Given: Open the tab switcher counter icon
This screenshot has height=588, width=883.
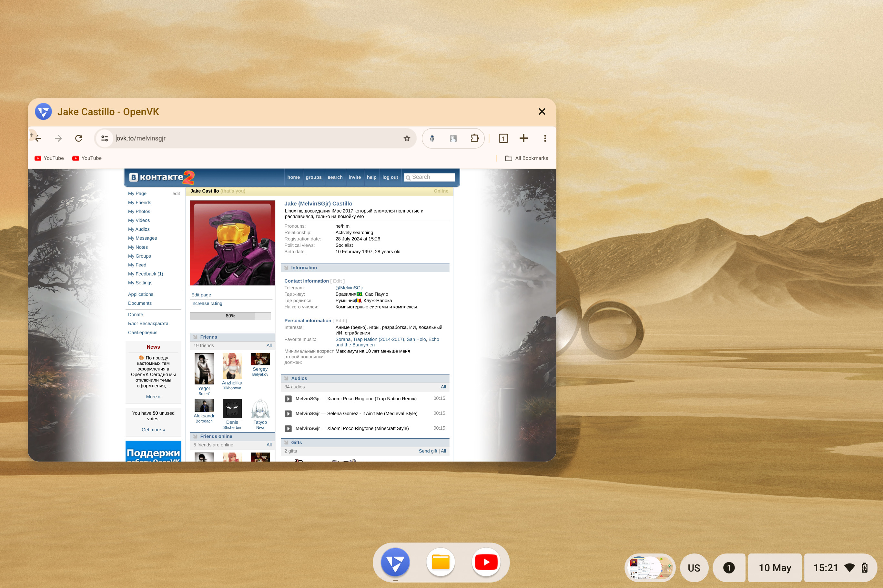Looking at the screenshot, I should point(503,138).
